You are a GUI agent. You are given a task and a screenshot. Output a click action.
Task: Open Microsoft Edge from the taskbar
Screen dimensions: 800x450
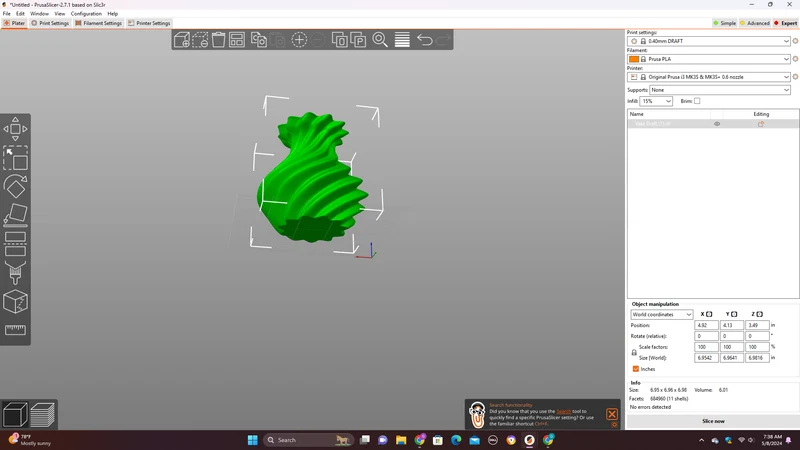tap(456, 440)
